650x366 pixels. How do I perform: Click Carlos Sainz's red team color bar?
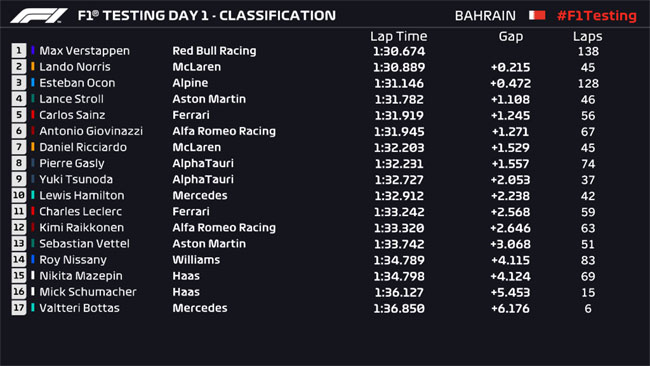[x=33, y=115]
